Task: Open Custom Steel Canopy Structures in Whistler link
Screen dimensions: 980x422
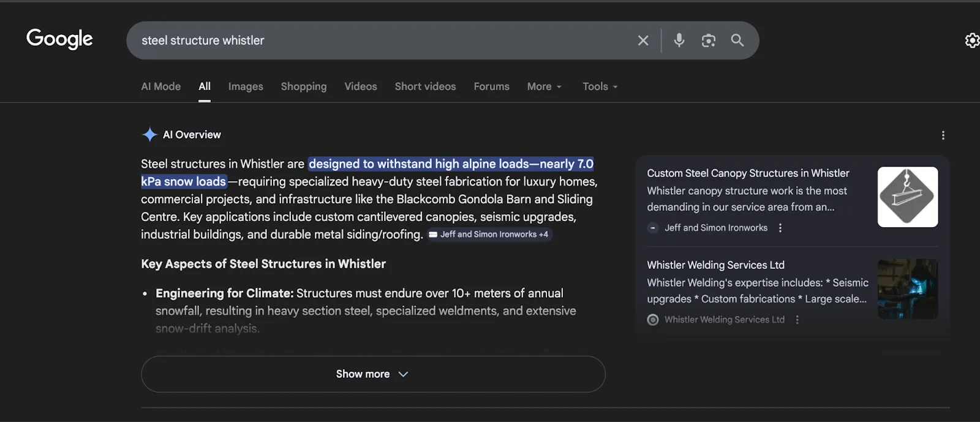Action: click(748, 173)
